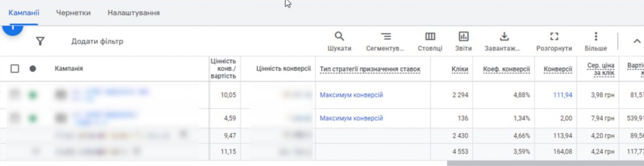This screenshot has height=166, width=644.
Task: Sort by Коеф. конверсії column header
Action: [x=506, y=69]
